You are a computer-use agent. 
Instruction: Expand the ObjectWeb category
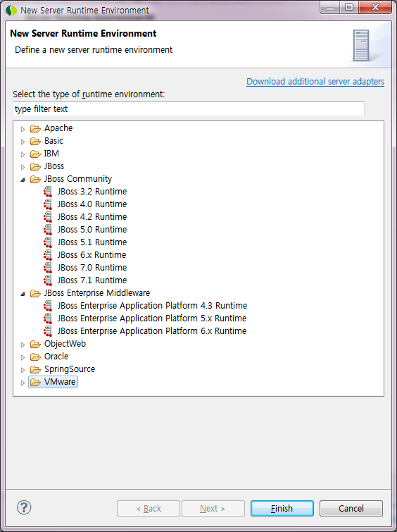[23, 345]
